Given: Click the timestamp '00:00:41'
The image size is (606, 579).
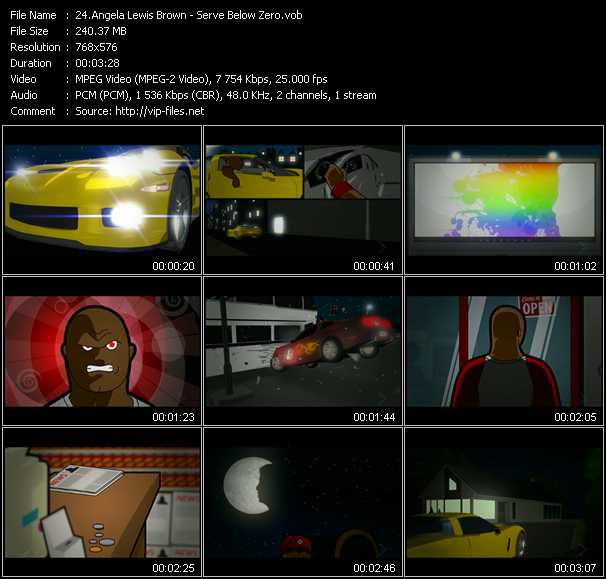Looking at the screenshot, I should pos(374,266).
